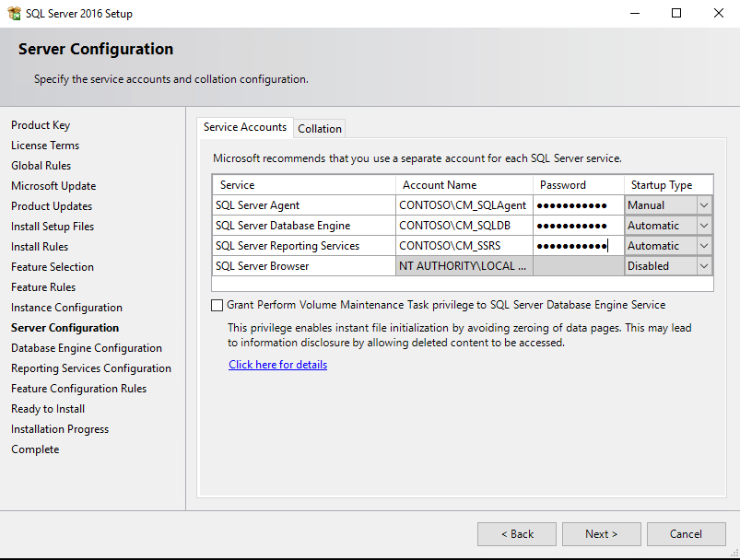
Task: Click Microsoft Update step in sidebar
Action: tap(53, 186)
